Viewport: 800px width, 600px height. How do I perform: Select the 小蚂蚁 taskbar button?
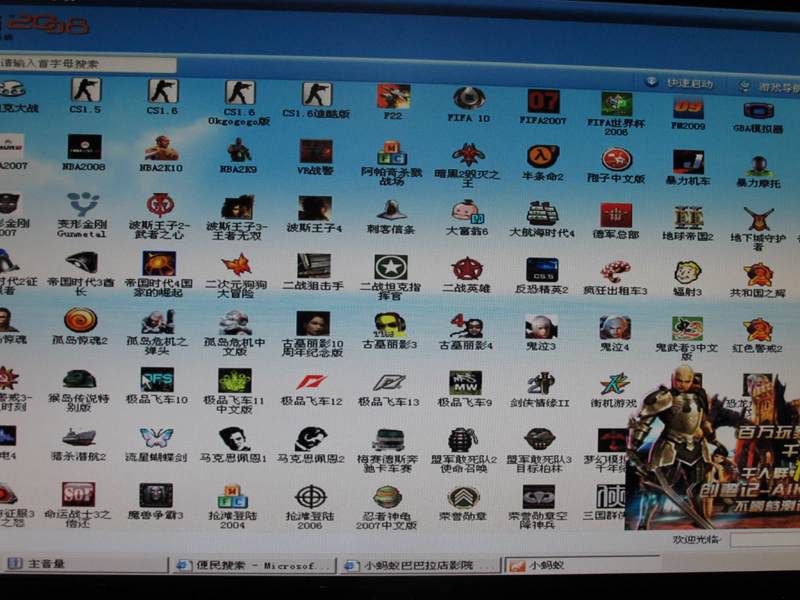pos(582,565)
